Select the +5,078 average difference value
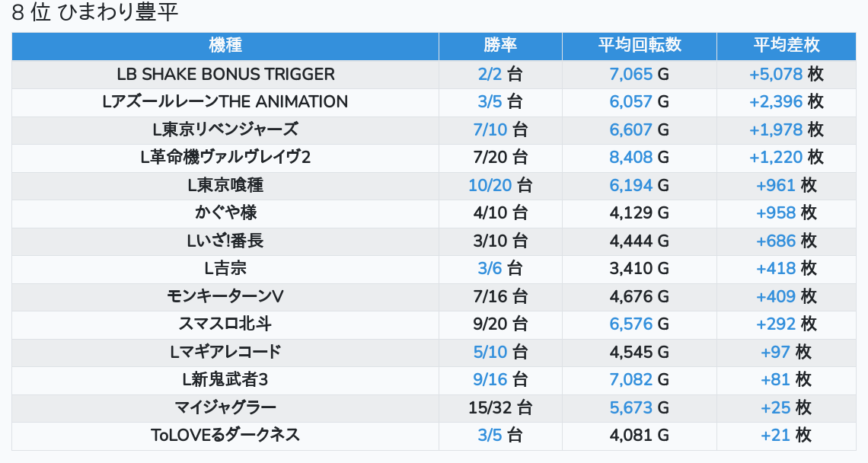Image resolution: width=868 pixels, height=463 pixels. coord(776,75)
